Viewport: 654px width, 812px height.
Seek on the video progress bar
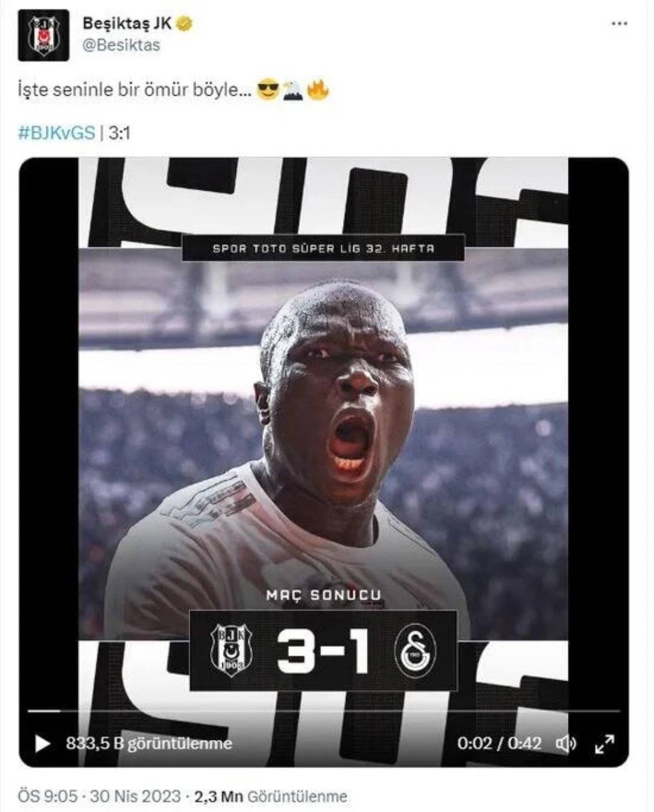click(324, 711)
